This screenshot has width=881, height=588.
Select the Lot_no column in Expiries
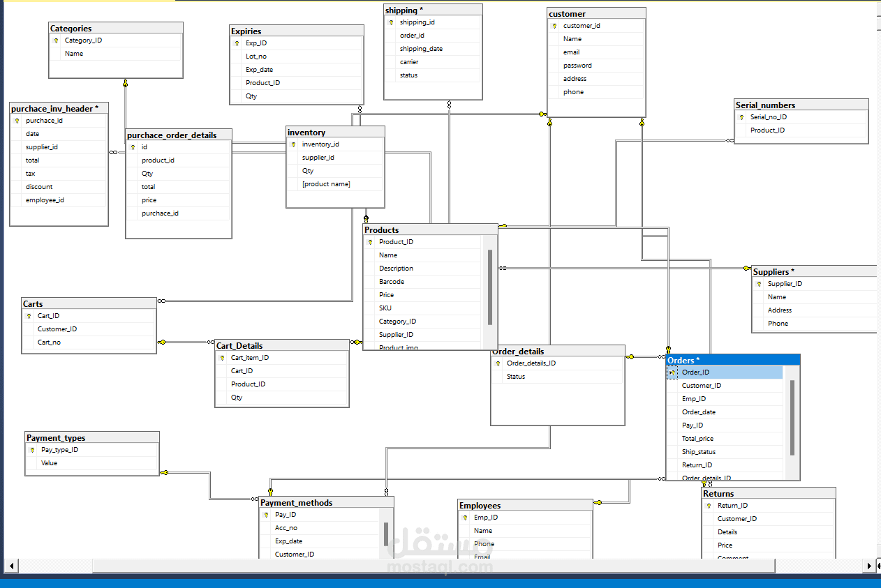pos(297,56)
